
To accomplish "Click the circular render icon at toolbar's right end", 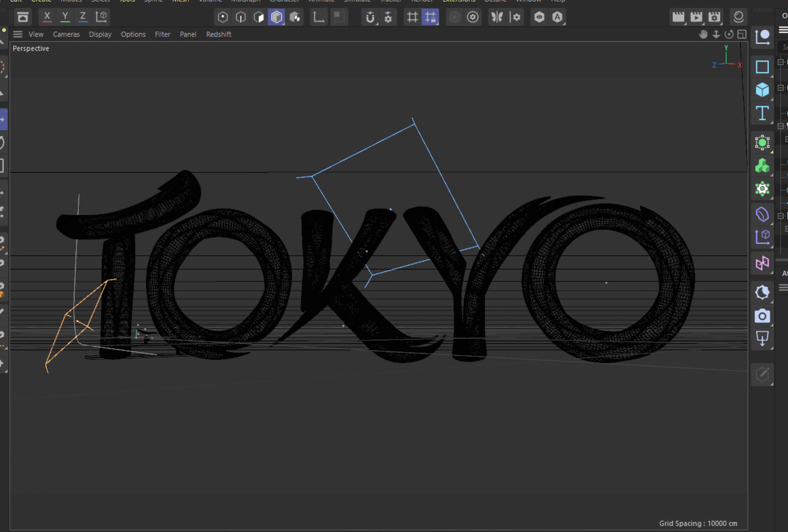I will click(x=738, y=17).
